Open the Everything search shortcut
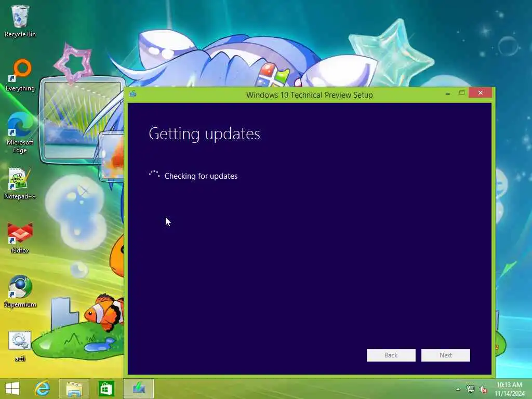This screenshot has width=532, height=399. coord(20,75)
